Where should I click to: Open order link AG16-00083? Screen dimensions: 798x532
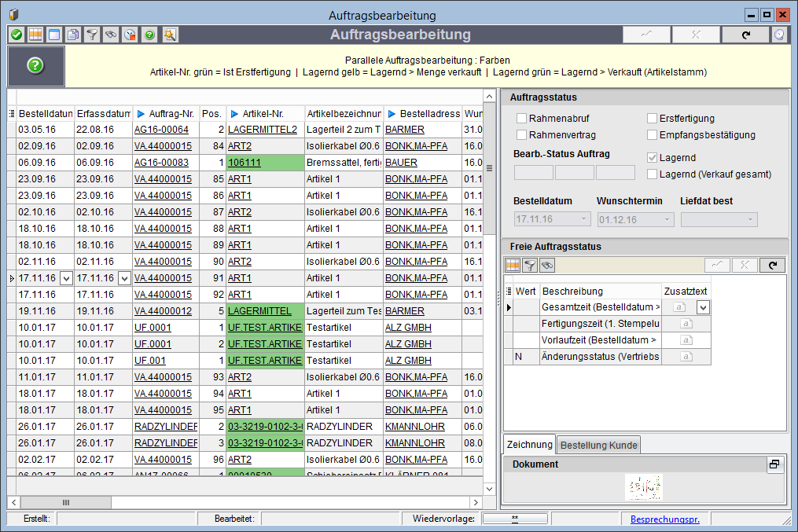[x=161, y=163]
